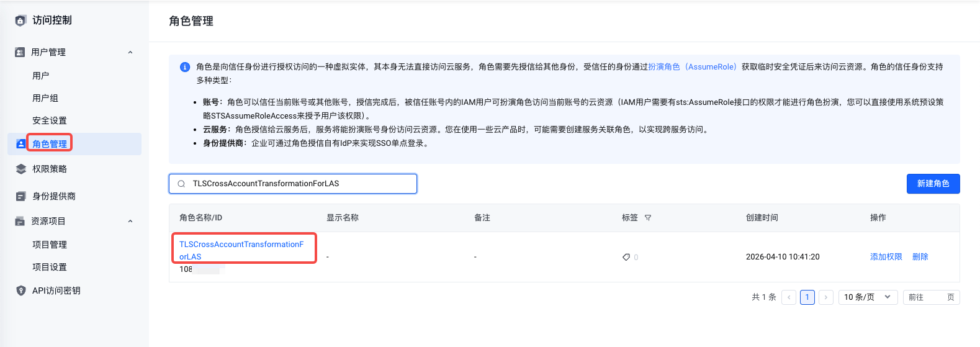
Task: Click the 共 1 条 total count text
Action: pos(764,297)
